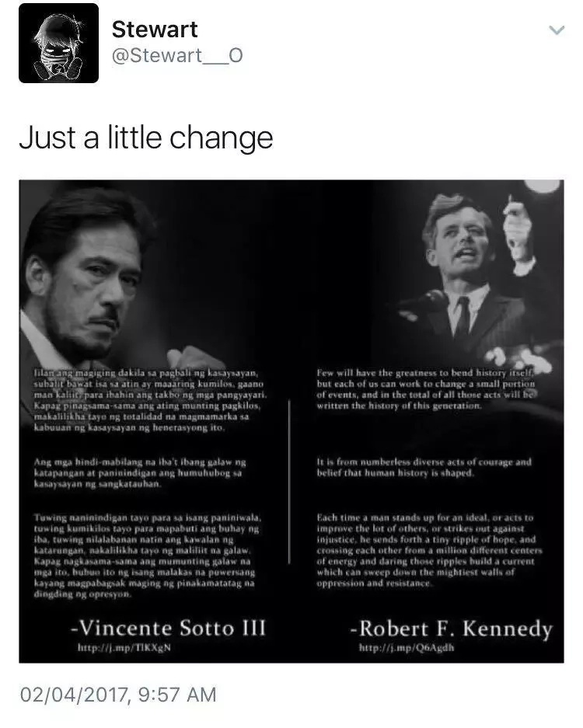The width and height of the screenshot is (583, 728).
Task: Tap the vertical divider line between quotes
Action: [289, 480]
